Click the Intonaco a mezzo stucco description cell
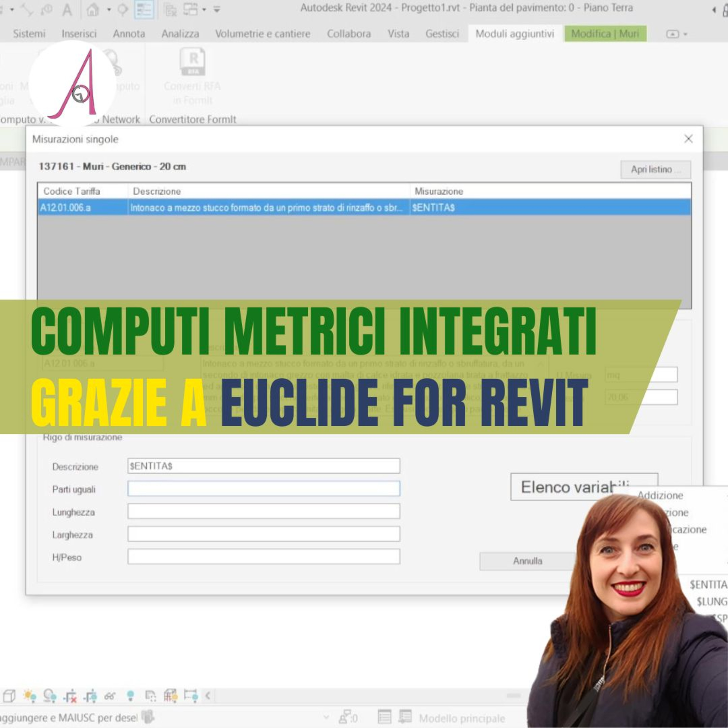The width and height of the screenshot is (728, 728). [x=269, y=208]
